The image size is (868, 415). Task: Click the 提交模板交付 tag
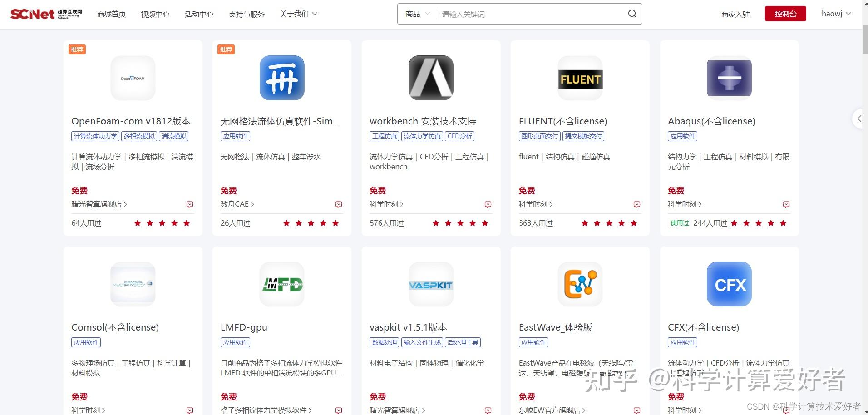coord(583,136)
